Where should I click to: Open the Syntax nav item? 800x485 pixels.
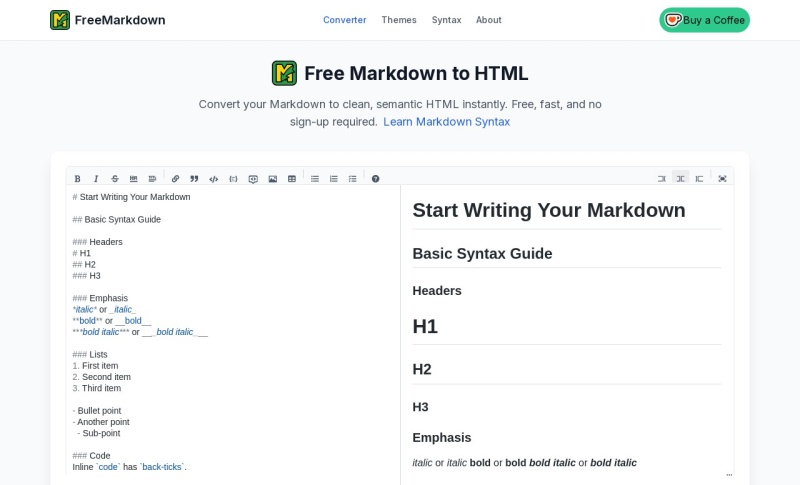click(446, 20)
